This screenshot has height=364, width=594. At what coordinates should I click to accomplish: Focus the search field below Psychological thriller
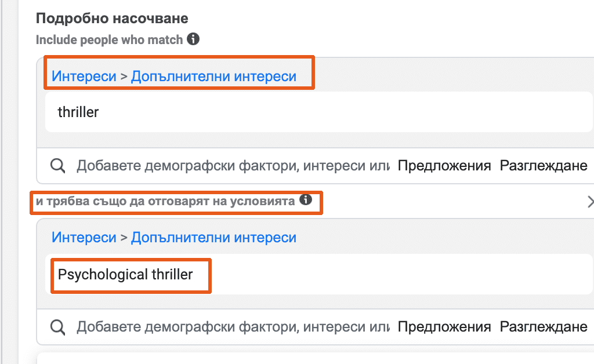point(232,327)
